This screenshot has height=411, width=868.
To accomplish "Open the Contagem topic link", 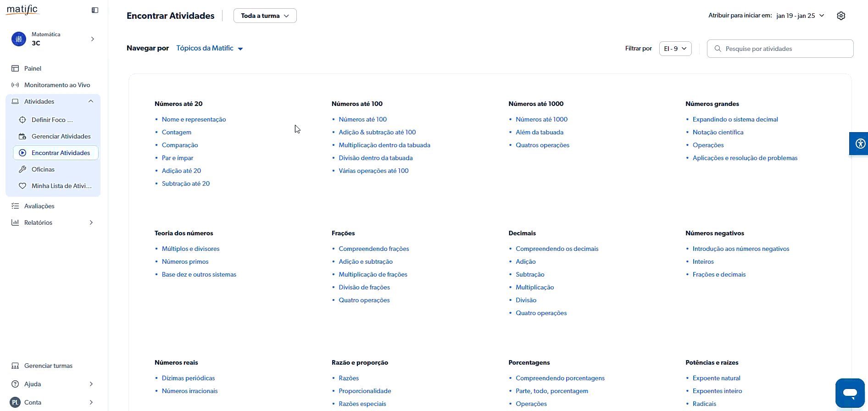I will [176, 132].
